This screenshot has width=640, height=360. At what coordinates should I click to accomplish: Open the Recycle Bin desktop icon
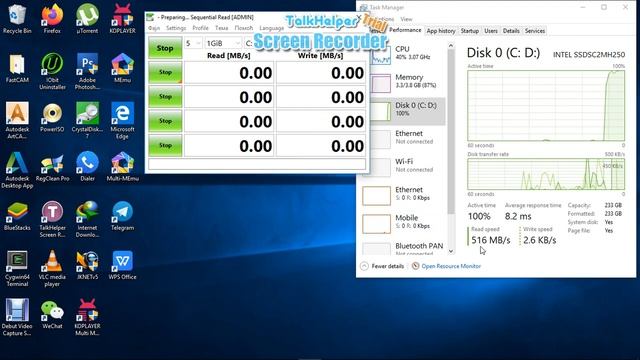[17, 19]
